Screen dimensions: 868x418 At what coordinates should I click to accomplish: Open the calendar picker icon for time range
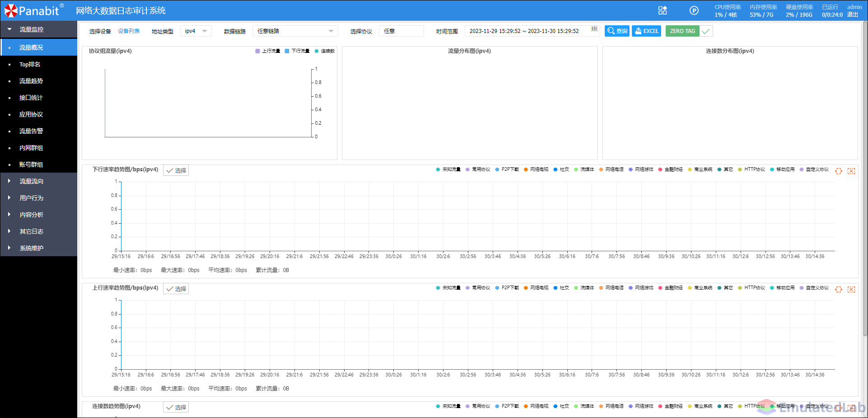594,29
